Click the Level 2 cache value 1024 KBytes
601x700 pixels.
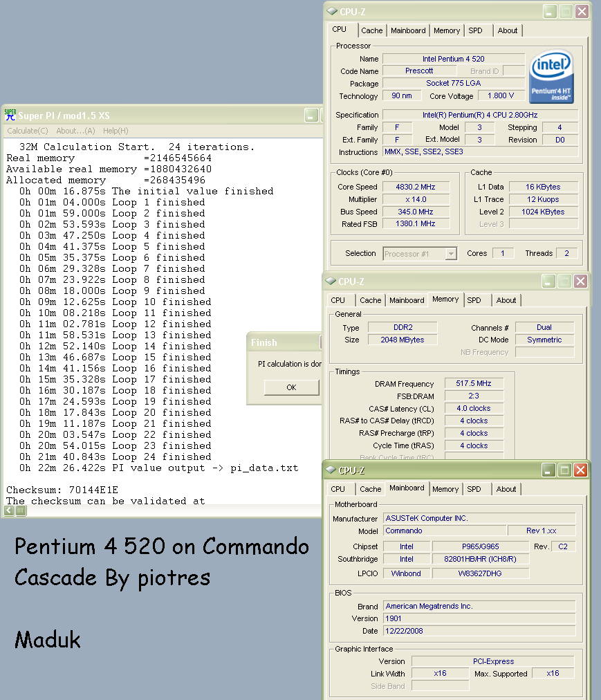[x=544, y=212]
